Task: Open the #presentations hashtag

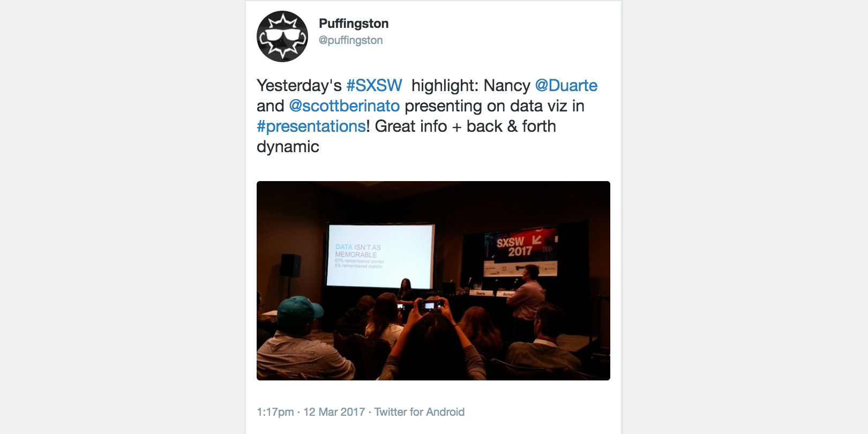Action: pyautogui.click(x=311, y=126)
